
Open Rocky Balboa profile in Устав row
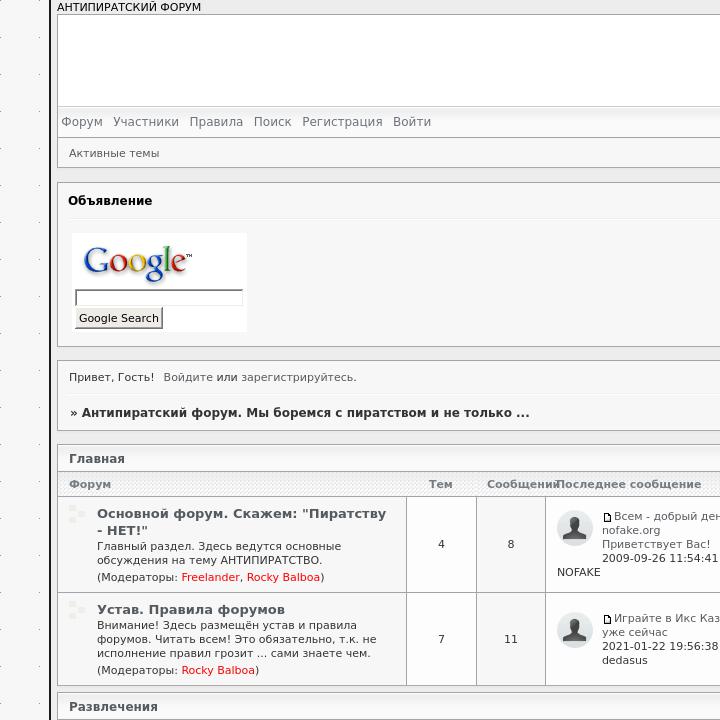[218, 670]
